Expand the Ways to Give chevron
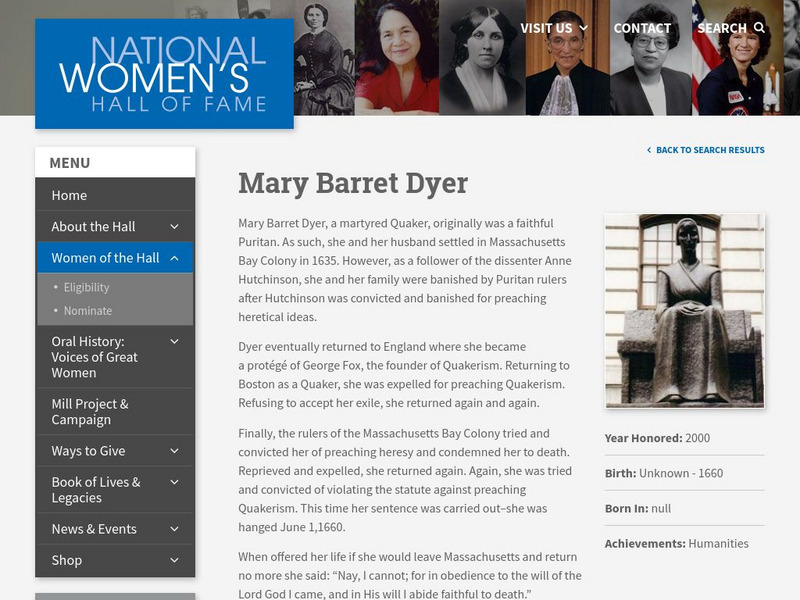The width and height of the screenshot is (800, 600). point(174,451)
